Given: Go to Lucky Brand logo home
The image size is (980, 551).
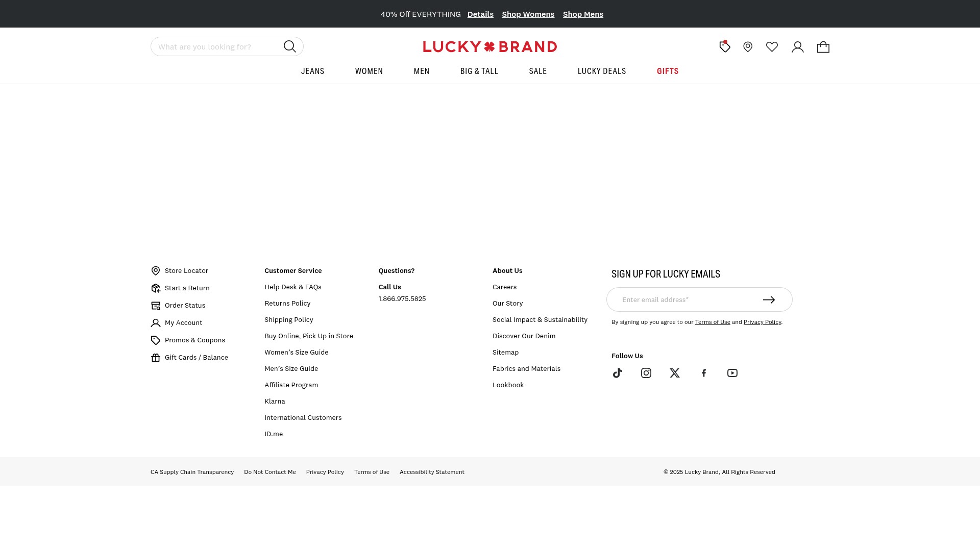Looking at the screenshot, I should click(x=490, y=46).
